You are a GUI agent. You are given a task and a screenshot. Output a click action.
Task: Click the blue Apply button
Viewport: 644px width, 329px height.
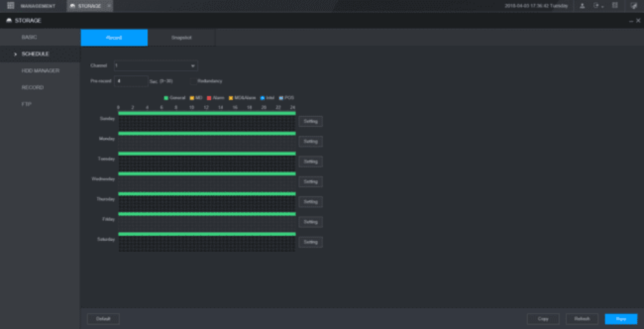coord(621,319)
